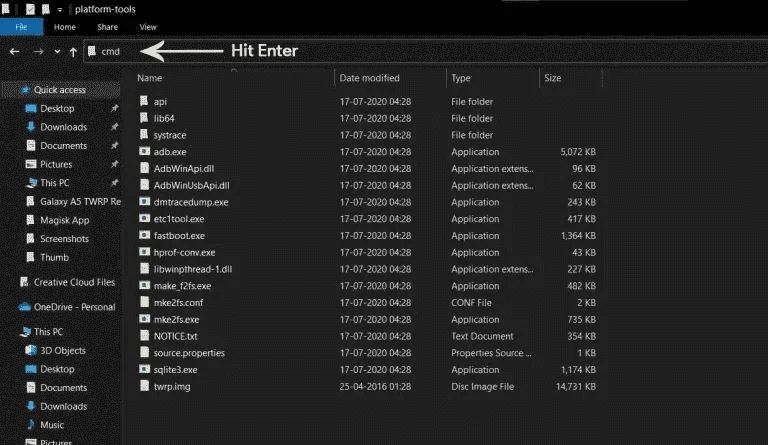Select the sqlite3.exe application icon
The width and height of the screenshot is (768, 445).
144,369
